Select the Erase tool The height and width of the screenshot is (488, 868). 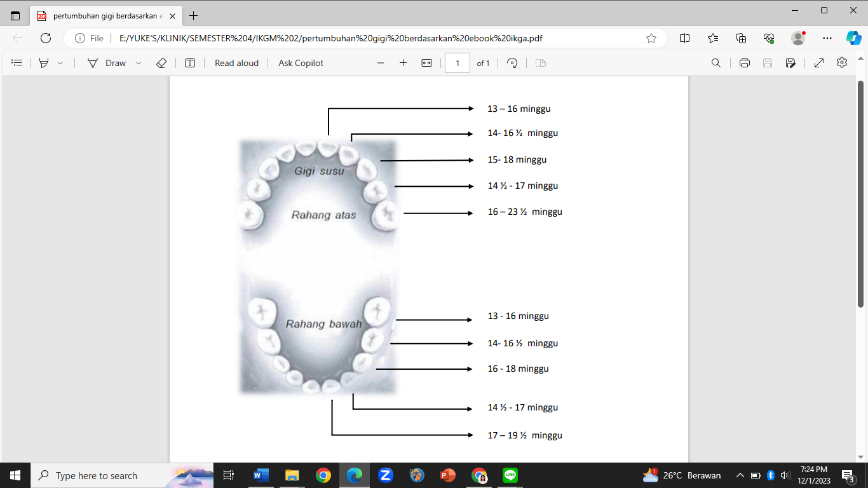(x=161, y=63)
